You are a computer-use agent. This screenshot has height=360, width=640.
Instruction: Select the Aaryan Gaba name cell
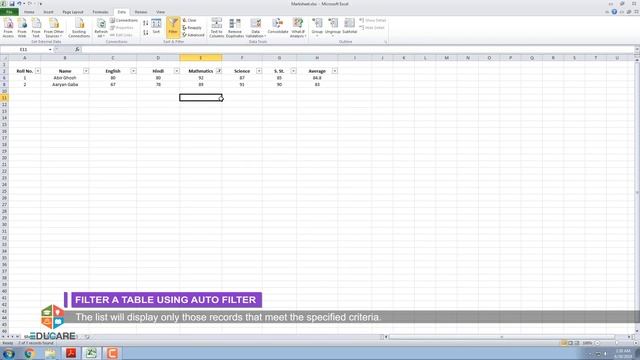pyautogui.click(x=65, y=84)
